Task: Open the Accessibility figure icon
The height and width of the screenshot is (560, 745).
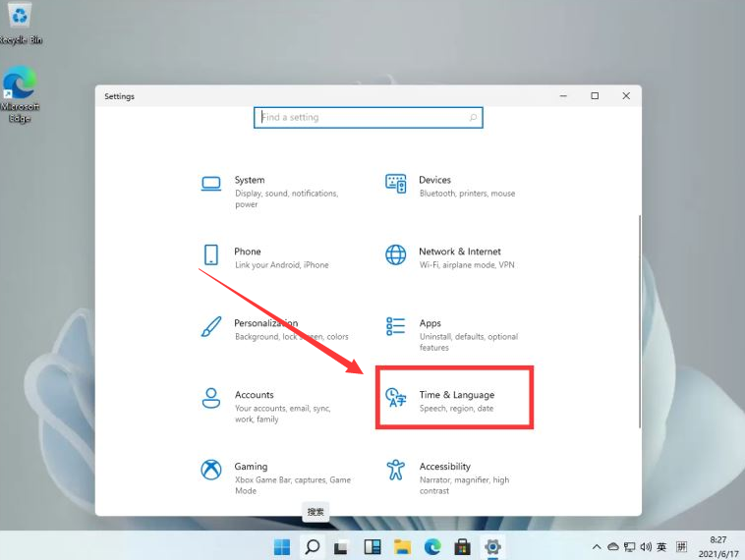Action: 396,470
